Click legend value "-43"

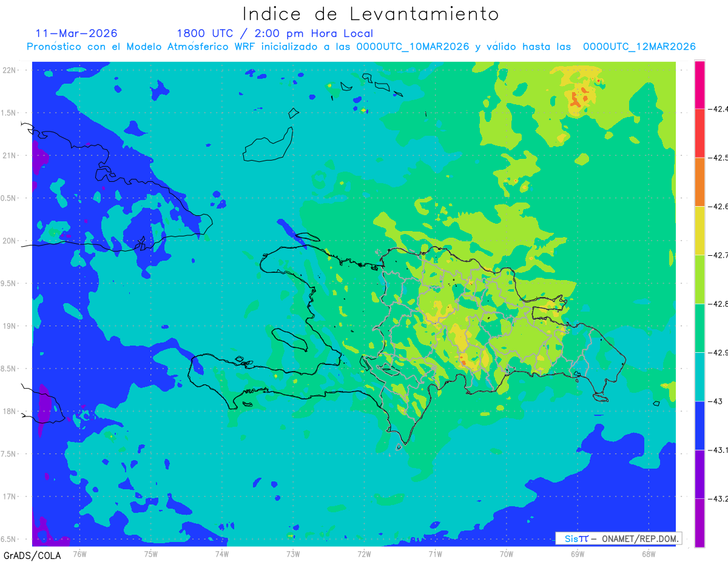pyautogui.click(x=714, y=401)
